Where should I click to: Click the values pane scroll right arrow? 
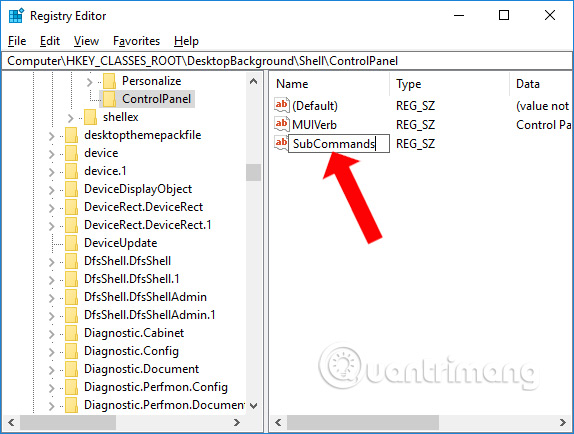563,422
